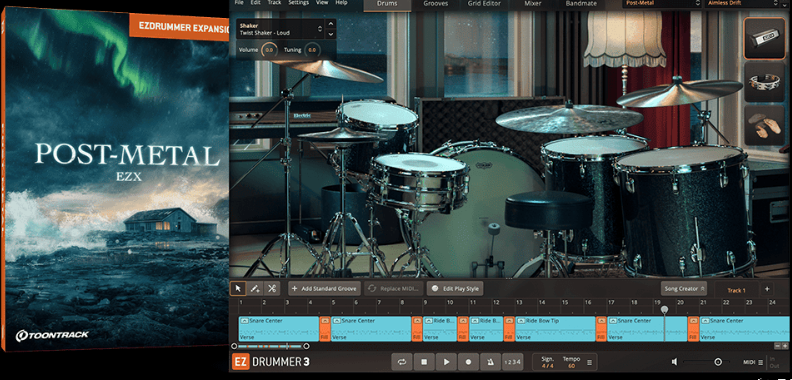Expand first Snare Center block arrow
This screenshot has height=380, width=792.
243,320
